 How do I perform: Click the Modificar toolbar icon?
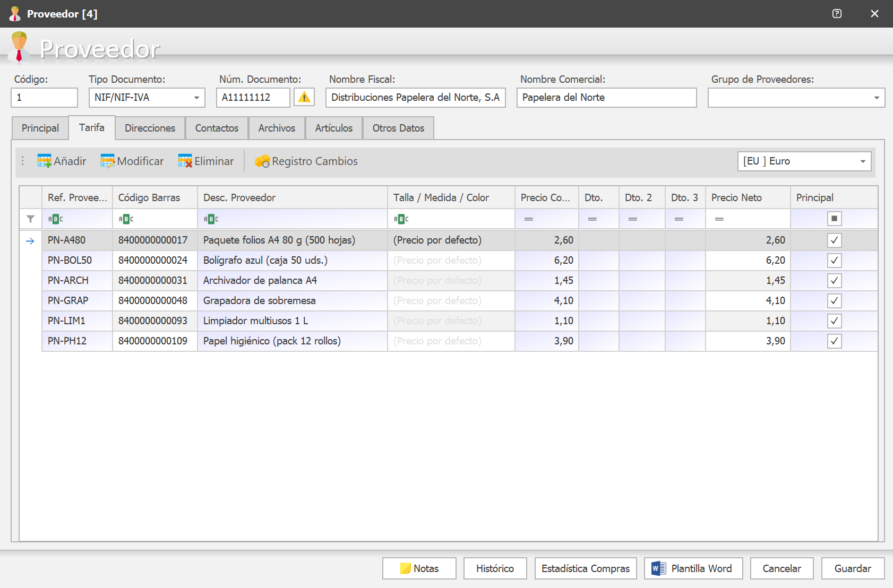click(107, 161)
